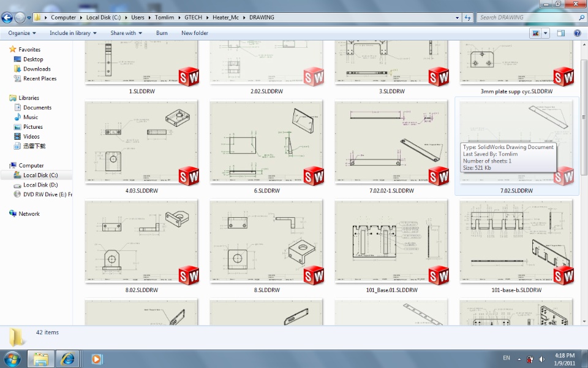The width and height of the screenshot is (588, 368).
Task: Select the 7.02.SLDDRW drawing file
Action: (x=517, y=147)
